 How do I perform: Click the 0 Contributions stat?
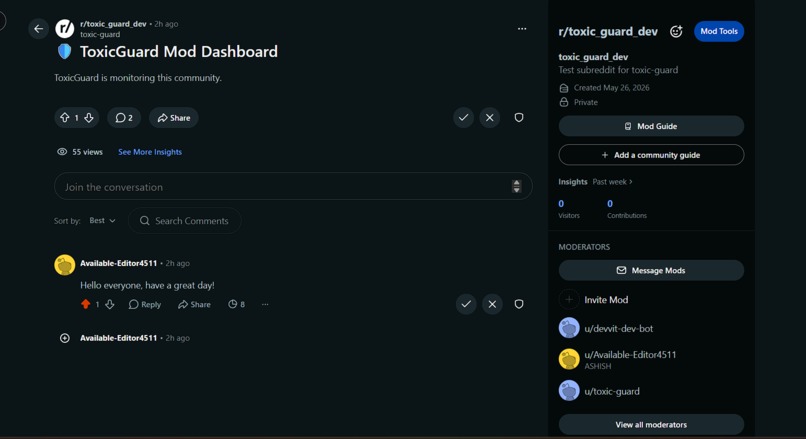pyautogui.click(x=627, y=209)
